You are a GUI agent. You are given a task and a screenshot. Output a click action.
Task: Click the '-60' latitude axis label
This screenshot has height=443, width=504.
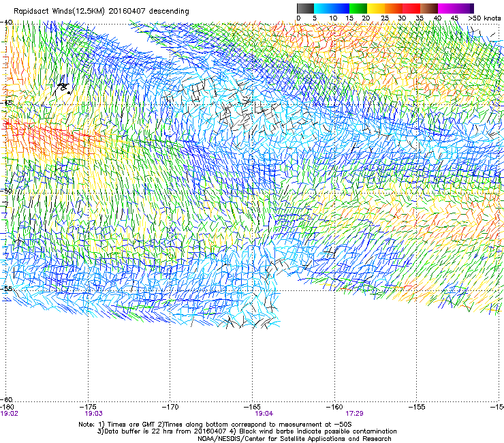click(6, 400)
